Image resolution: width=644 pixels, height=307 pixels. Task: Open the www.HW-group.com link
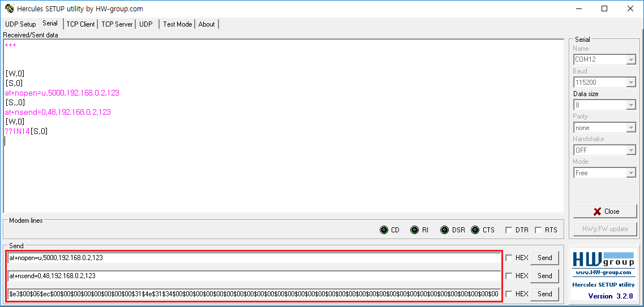(x=603, y=273)
